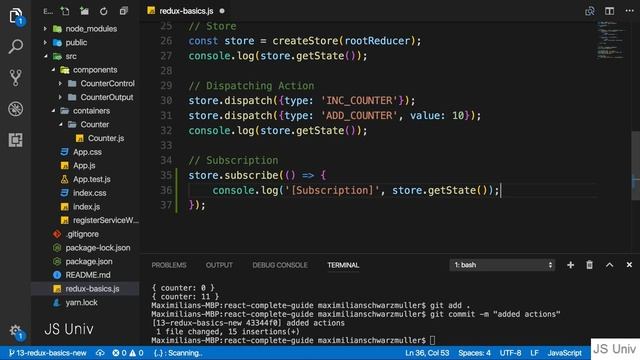The image size is (640, 360).
Task: Open changes for redux-basics.js
Action: click(589, 11)
